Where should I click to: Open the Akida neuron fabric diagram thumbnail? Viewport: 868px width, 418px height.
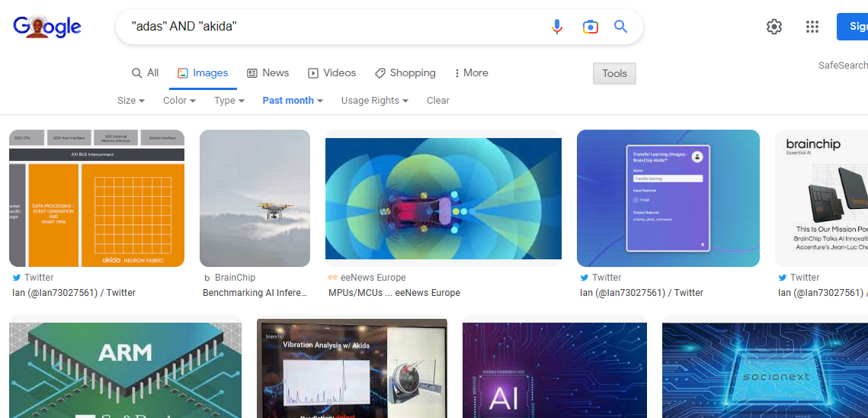click(x=97, y=198)
